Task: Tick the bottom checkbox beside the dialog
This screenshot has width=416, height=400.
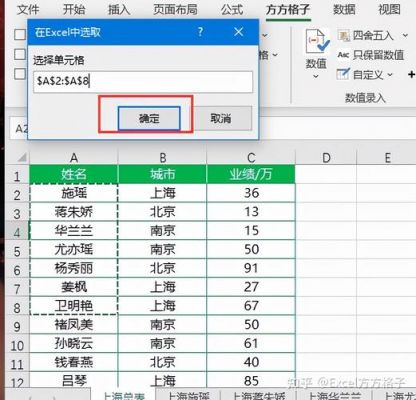Action: pos(20,74)
